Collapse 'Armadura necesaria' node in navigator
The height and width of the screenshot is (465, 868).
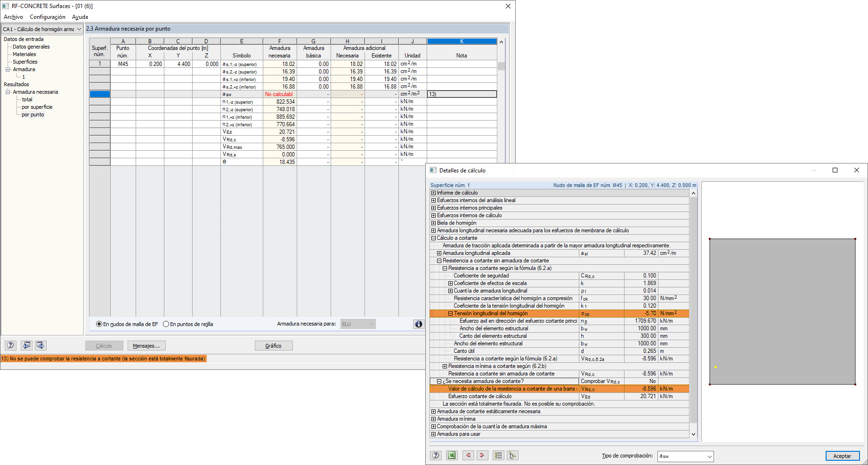[8, 92]
